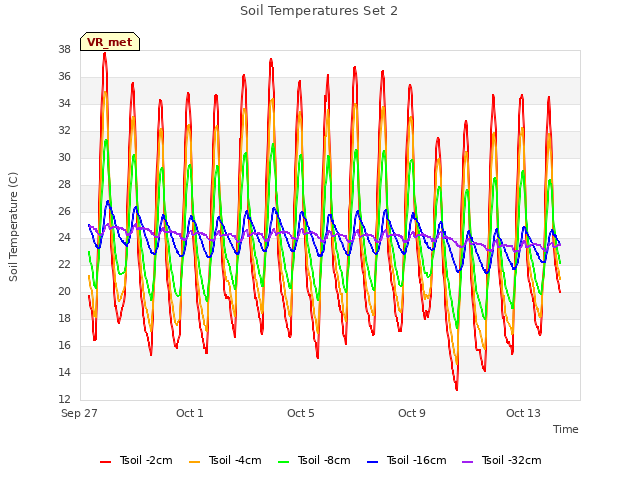640x480 pixels.
Task: Select the Tsoil -8cm legend label
Action: tap(324, 460)
